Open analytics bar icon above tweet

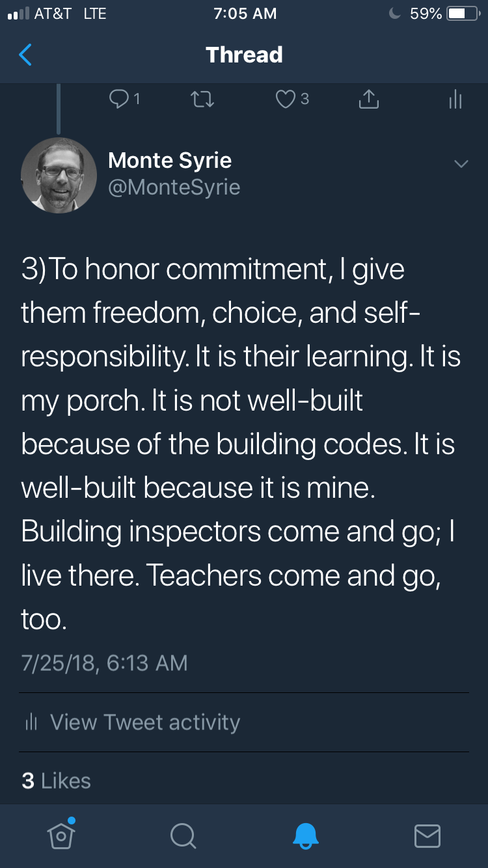pyautogui.click(x=455, y=99)
